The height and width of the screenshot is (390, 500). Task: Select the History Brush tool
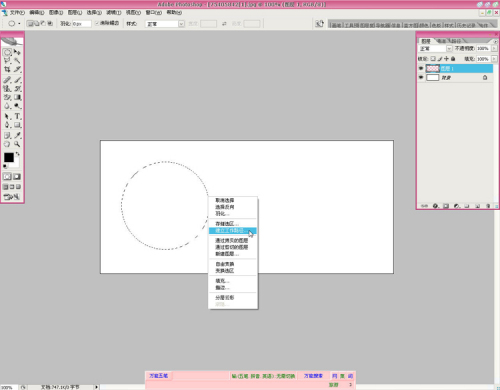(x=17, y=88)
